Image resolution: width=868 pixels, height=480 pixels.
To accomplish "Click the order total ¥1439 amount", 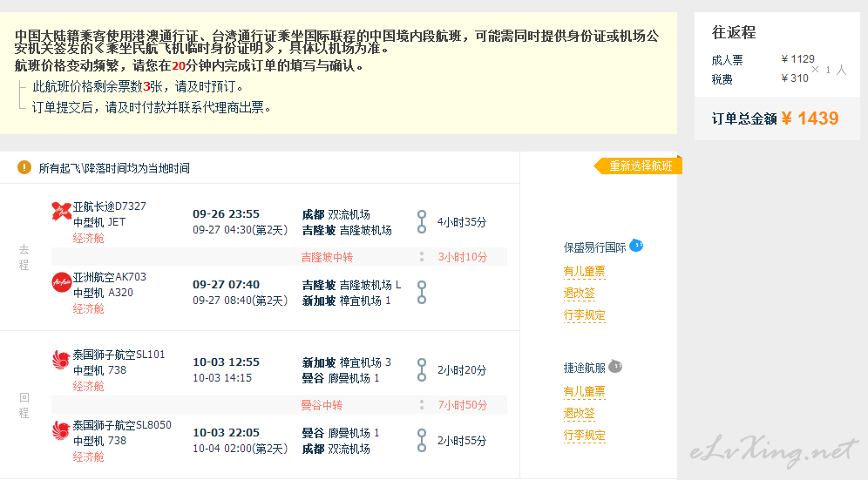I will [x=810, y=118].
